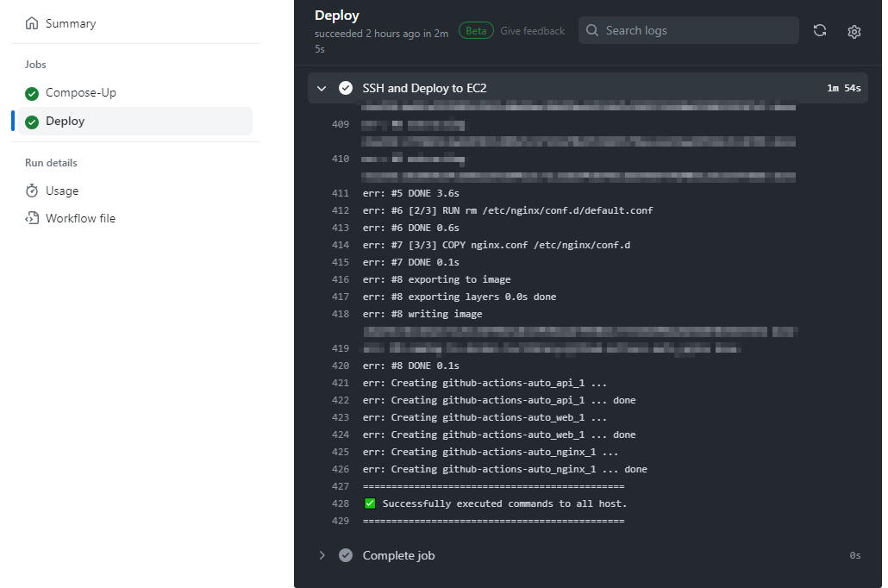Click the Workflow file code icon
Screen dimensions: 888x588
click(32, 218)
